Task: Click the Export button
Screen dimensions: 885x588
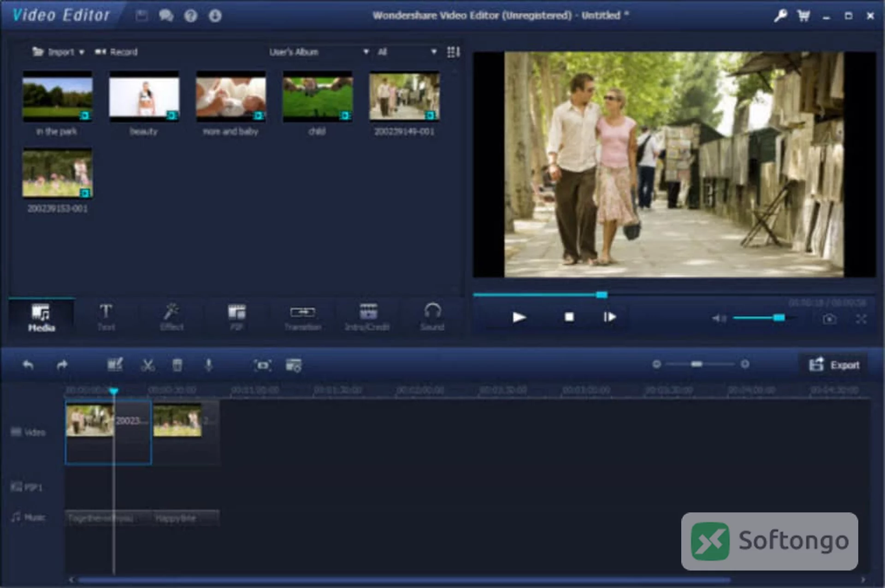Action: (834, 365)
